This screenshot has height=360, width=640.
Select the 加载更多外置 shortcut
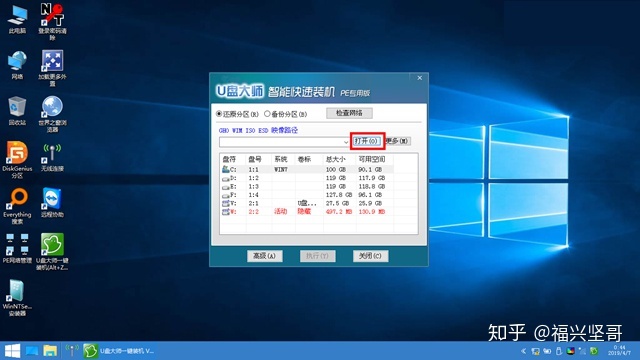coord(52,68)
